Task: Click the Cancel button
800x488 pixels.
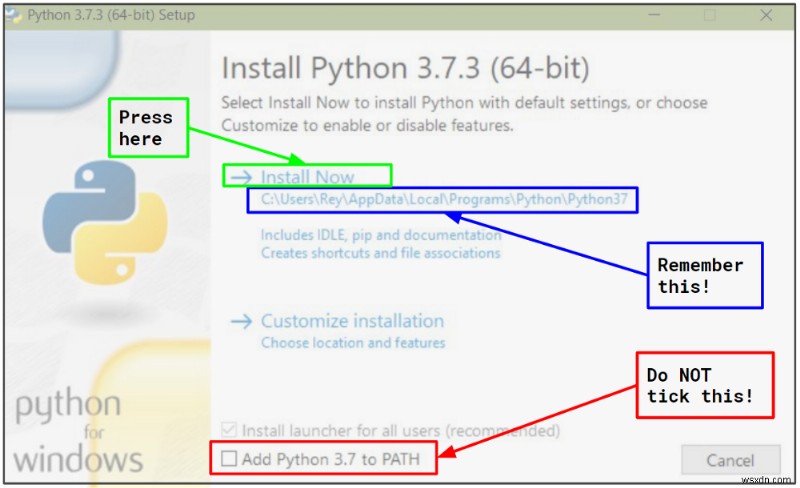Action: pyautogui.click(x=730, y=460)
